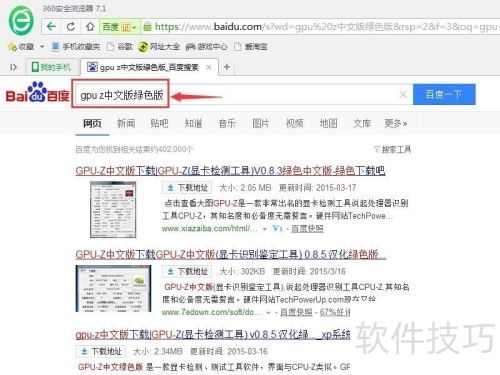The image size is (500, 375).
Task: Open the 网址大全 bookmark
Action: 159,47
